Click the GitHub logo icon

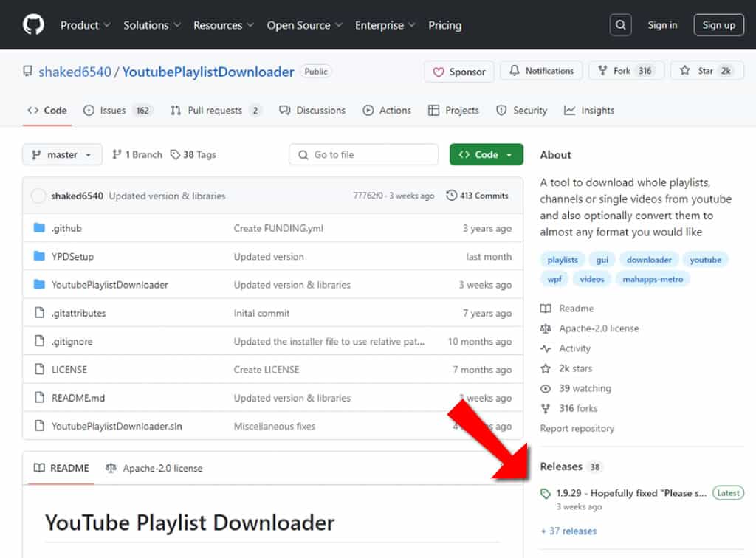[x=33, y=24]
